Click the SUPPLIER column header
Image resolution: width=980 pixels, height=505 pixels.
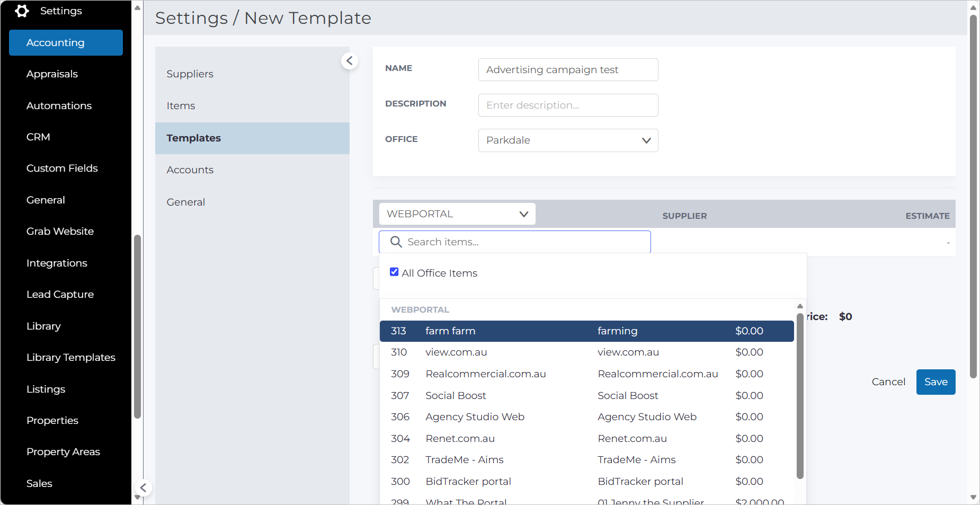[x=684, y=216]
